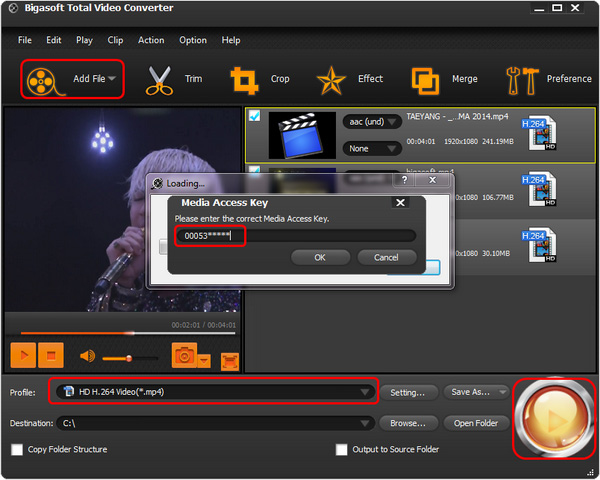Minimize the Bigasoft window

click(539, 8)
